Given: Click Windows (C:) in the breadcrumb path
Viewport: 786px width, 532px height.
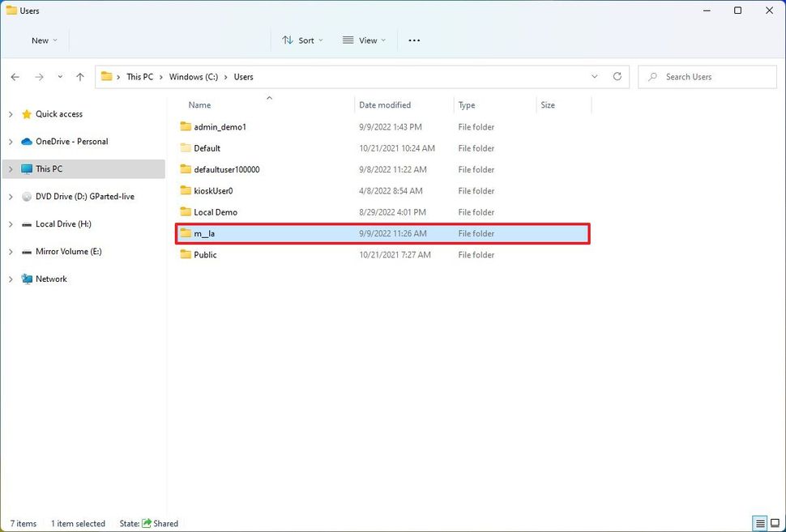Looking at the screenshot, I should point(193,76).
